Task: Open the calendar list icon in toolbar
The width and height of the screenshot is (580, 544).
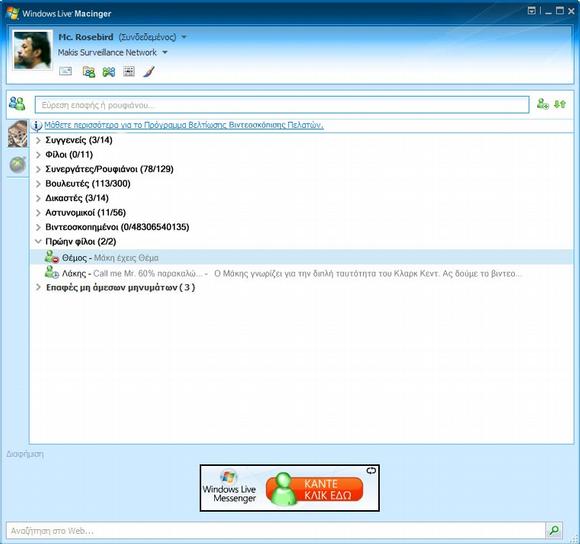Action: point(129,71)
